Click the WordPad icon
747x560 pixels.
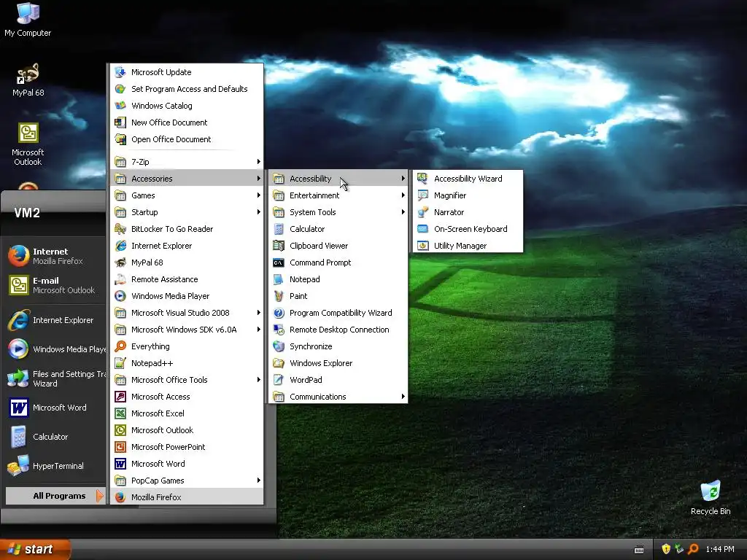[279, 380]
